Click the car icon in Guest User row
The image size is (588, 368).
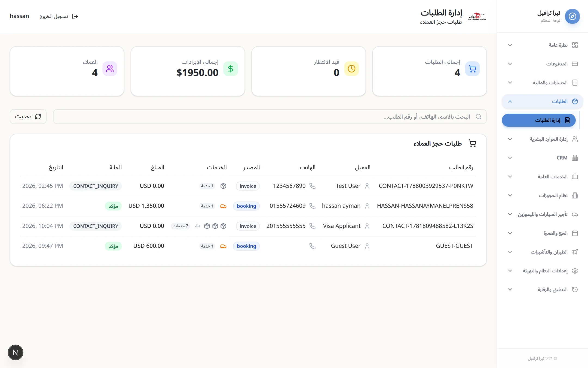click(223, 246)
